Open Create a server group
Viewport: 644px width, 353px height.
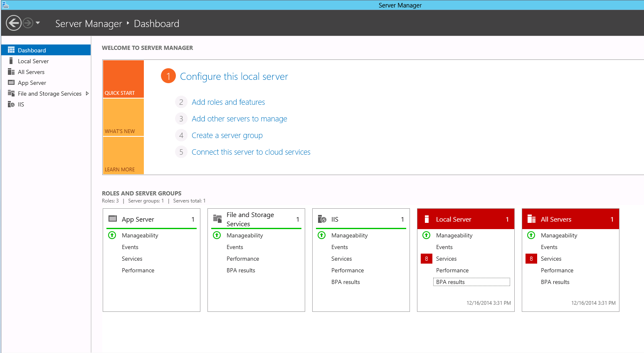click(x=227, y=135)
